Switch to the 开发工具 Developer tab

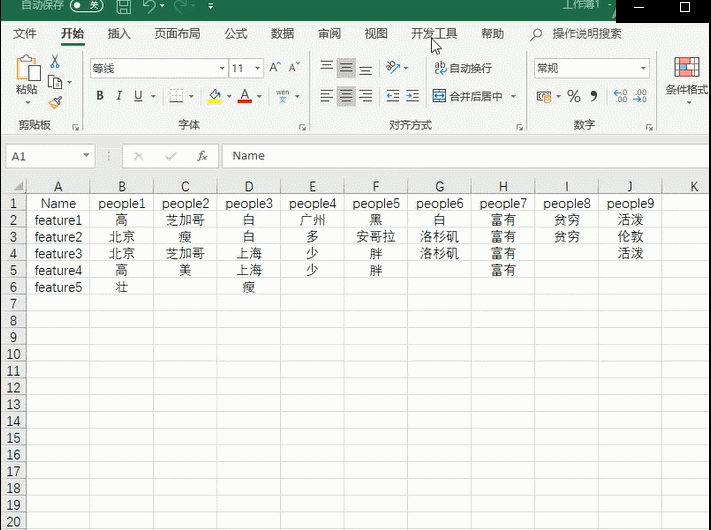434,34
